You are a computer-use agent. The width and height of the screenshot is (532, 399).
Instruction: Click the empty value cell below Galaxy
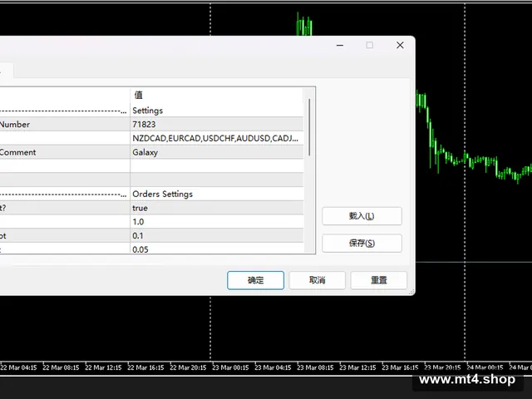[216, 166]
